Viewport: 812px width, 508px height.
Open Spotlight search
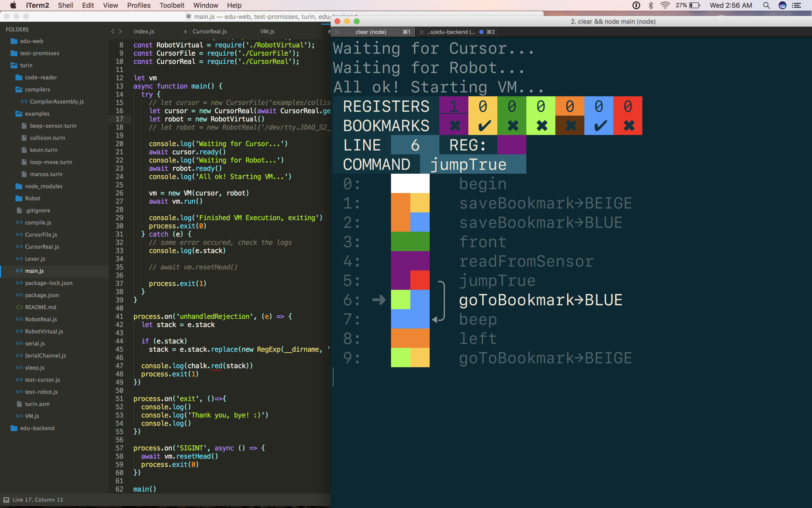(766, 5)
